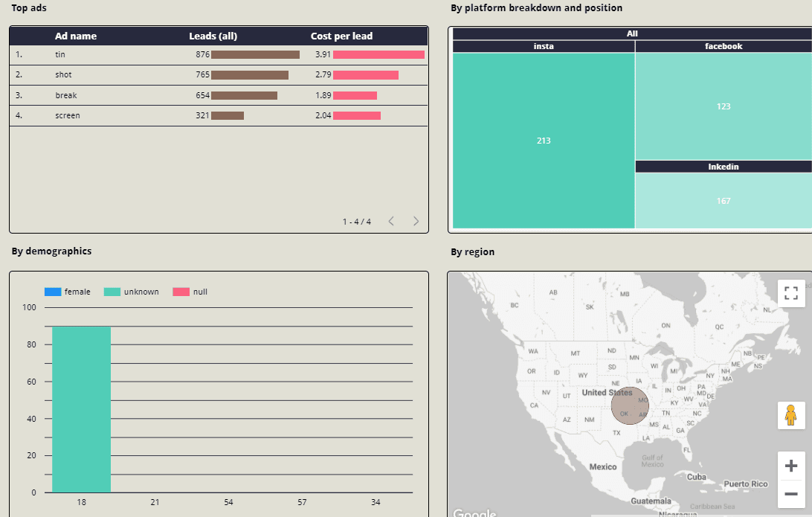Click the 'Mexico' map label
This screenshot has height=517, width=812.
tap(603, 466)
